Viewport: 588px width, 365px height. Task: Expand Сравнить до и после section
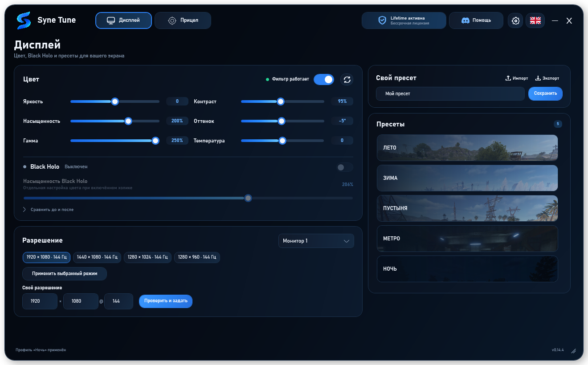[x=49, y=210]
